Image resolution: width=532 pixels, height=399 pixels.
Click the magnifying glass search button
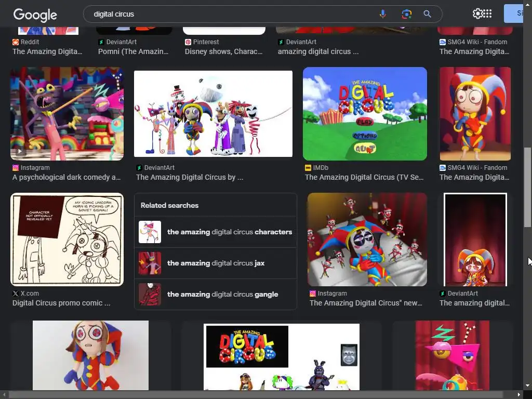point(427,14)
